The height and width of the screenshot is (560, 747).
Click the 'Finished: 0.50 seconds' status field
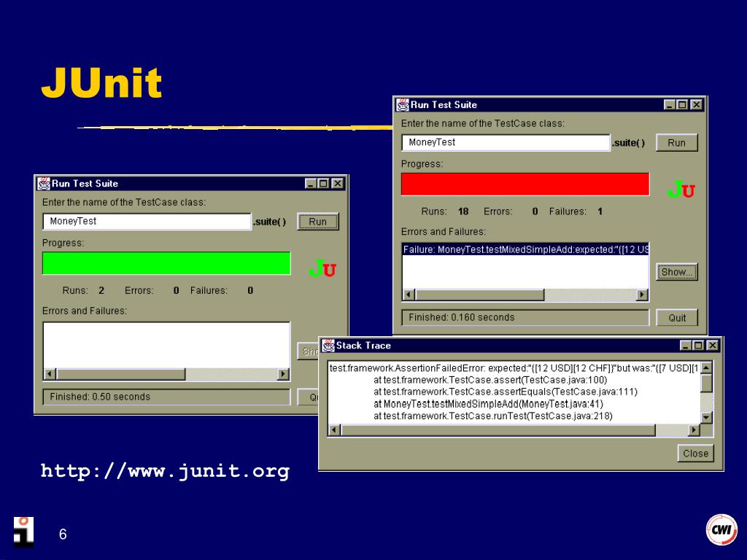[166, 397]
